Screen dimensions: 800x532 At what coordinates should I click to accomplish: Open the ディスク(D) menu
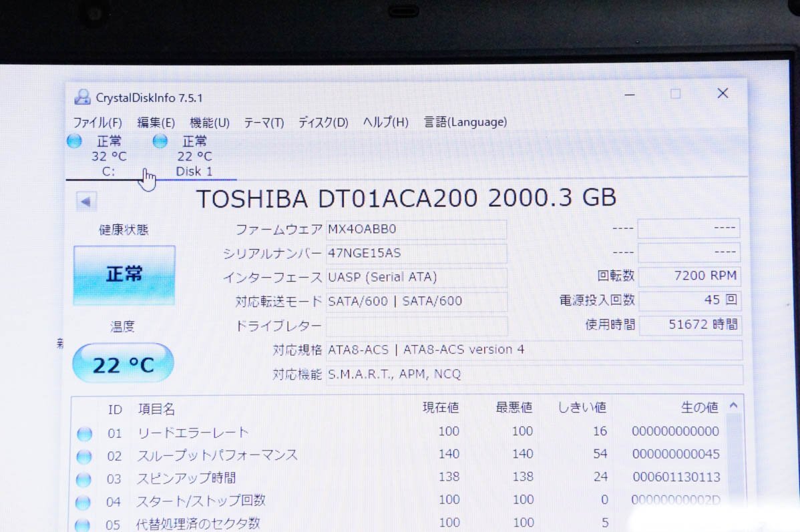coord(323,122)
